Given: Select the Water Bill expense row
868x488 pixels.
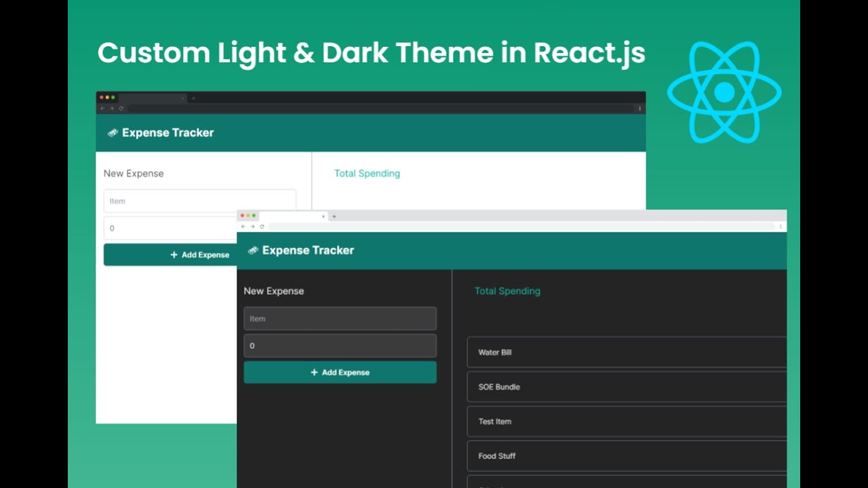Looking at the screenshot, I should click(627, 352).
